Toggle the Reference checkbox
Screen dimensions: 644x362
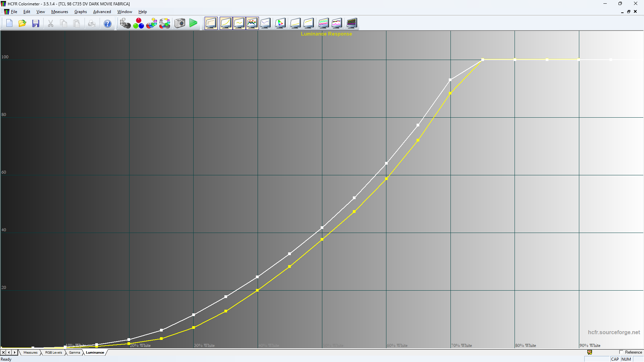621,352
